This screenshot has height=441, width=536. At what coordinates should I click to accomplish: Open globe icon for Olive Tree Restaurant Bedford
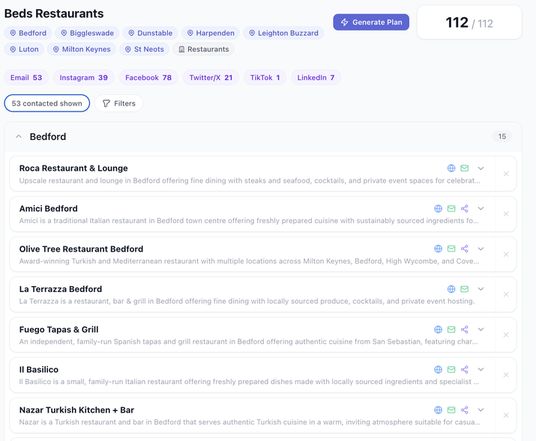tap(438, 249)
